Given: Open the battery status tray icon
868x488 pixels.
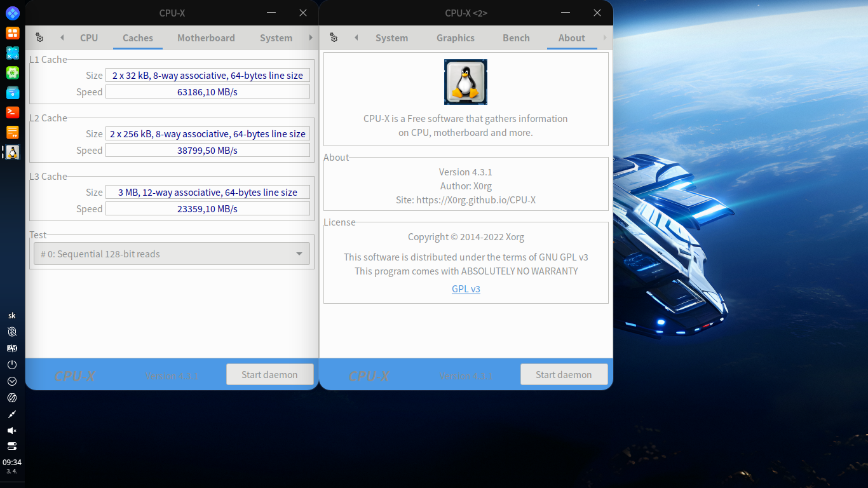Looking at the screenshot, I should [x=12, y=348].
